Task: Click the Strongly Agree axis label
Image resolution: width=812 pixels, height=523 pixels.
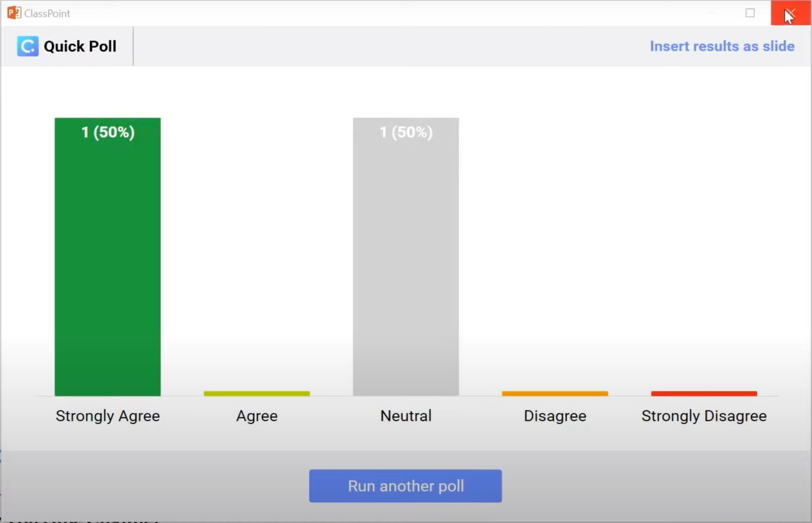Action: click(108, 416)
